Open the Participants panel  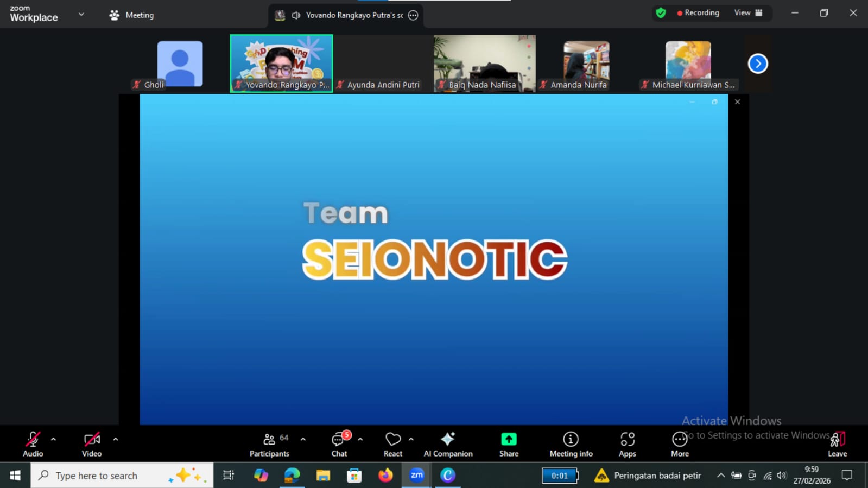tap(269, 444)
